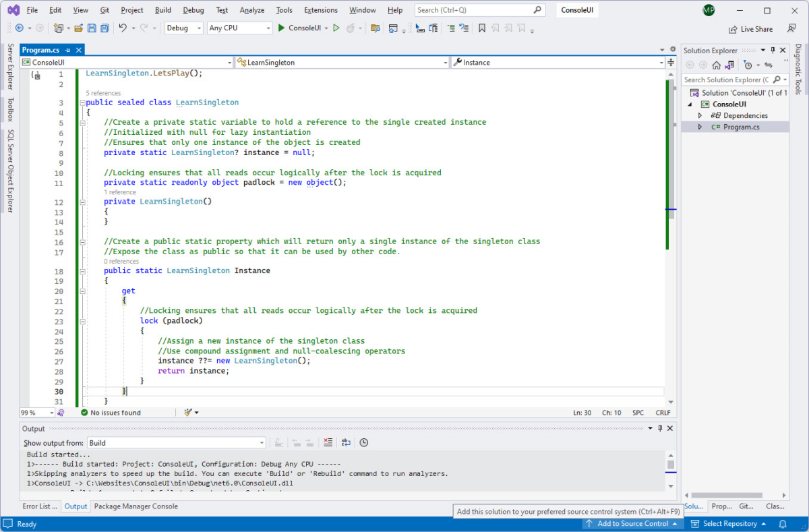The image size is (809, 532).
Task: Toggle word wrap in Output window
Action: click(346, 442)
